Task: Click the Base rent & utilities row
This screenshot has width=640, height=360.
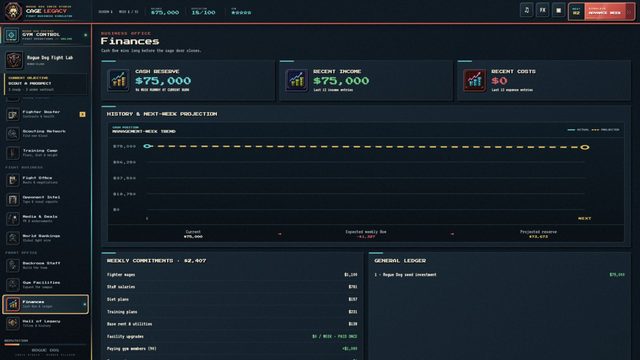Action: pyautogui.click(x=232, y=324)
